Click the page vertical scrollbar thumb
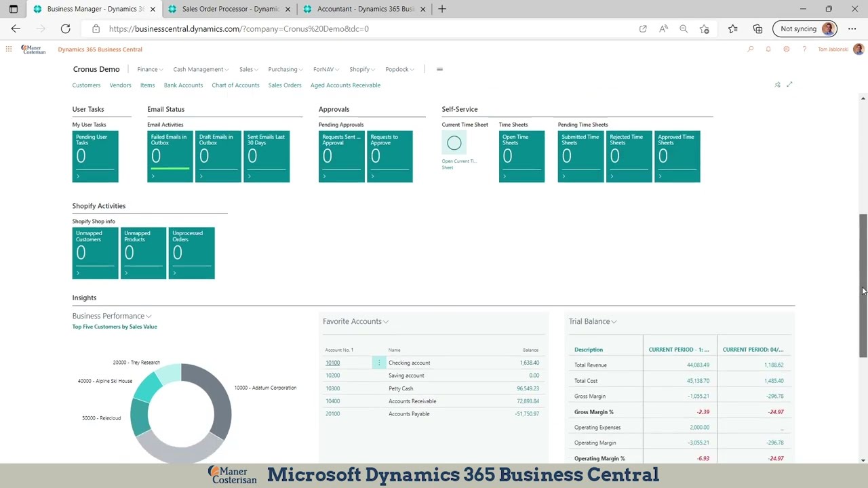 (863, 285)
